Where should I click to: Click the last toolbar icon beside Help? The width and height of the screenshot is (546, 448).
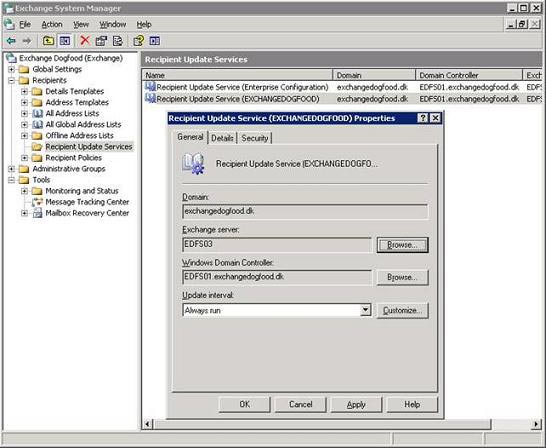[x=155, y=41]
